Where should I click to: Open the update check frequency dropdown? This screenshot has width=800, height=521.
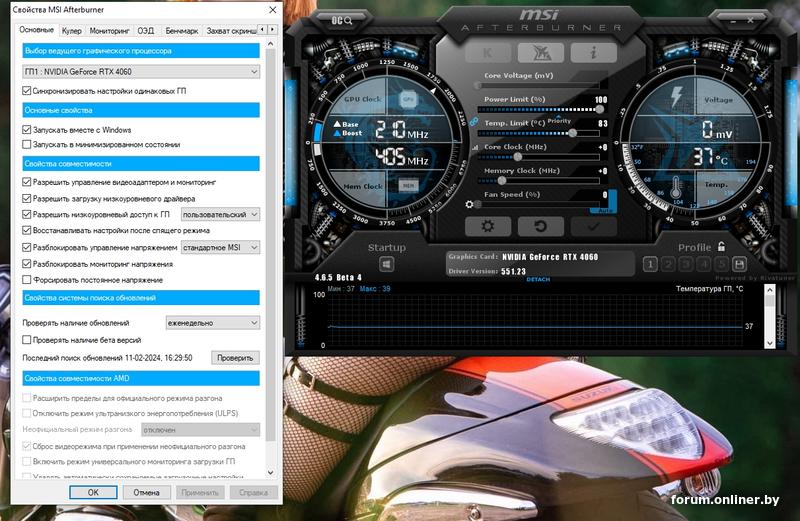pyautogui.click(x=213, y=323)
